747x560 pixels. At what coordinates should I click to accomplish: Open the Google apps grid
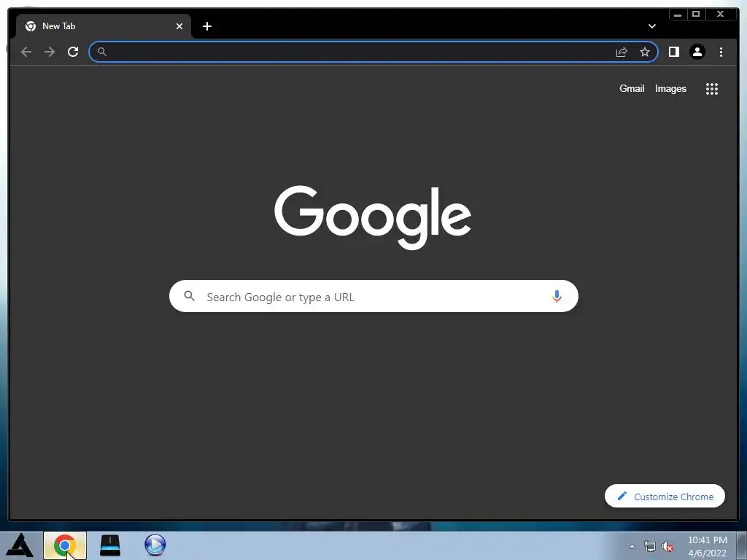(712, 88)
